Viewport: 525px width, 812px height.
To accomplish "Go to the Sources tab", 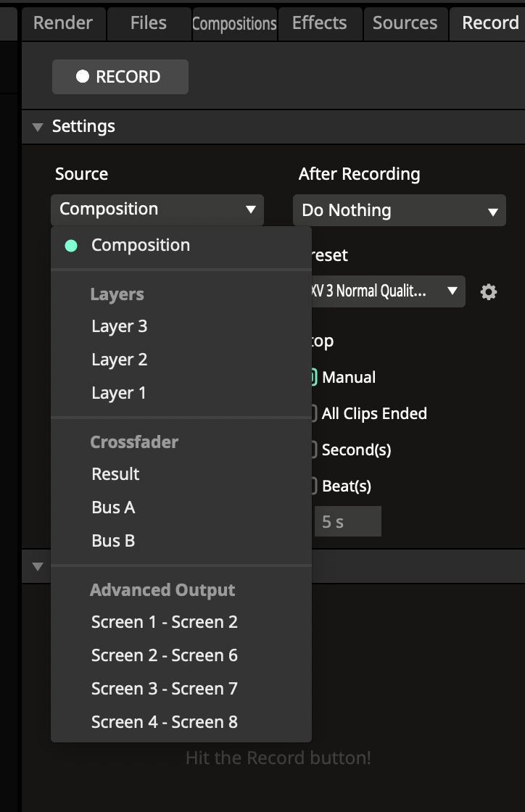I will (x=405, y=23).
